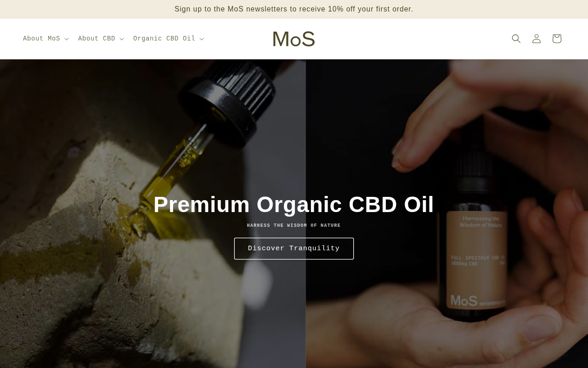Click the MoS brand text on bottle
This screenshot has width=588, height=368.
464,301
